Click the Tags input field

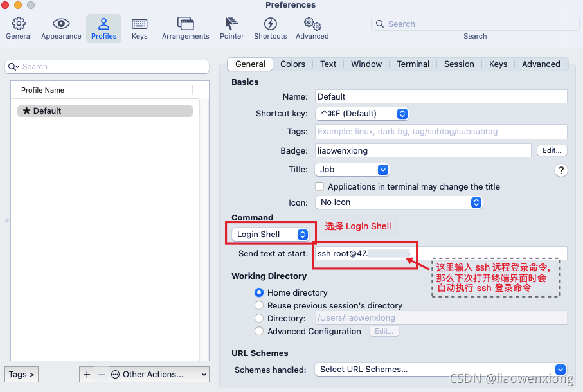pyautogui.click(x=441, y=132)
